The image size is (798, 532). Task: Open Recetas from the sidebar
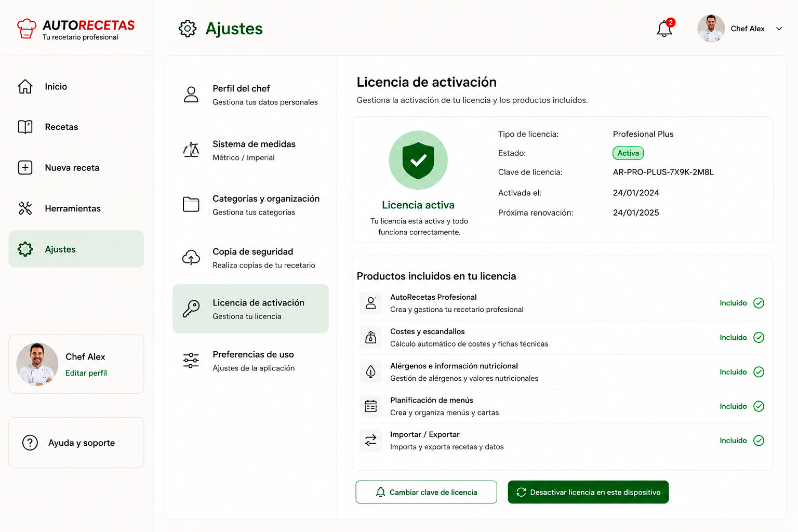click(x=76, y=127)
